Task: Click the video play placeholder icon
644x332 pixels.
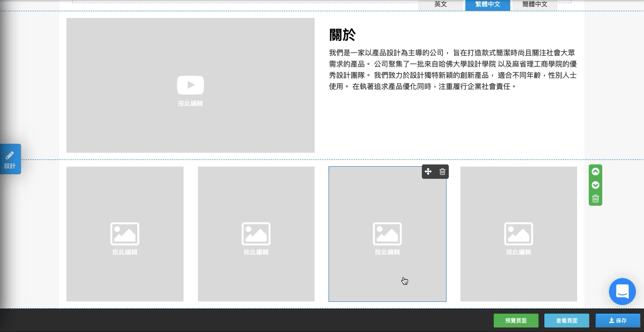Action: [x=190, y=85]
